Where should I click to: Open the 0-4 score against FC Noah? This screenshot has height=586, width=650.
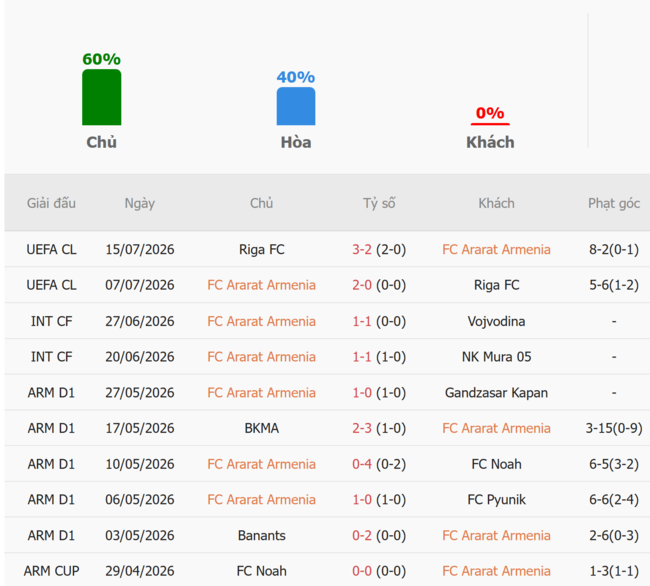tap(362, 464)
